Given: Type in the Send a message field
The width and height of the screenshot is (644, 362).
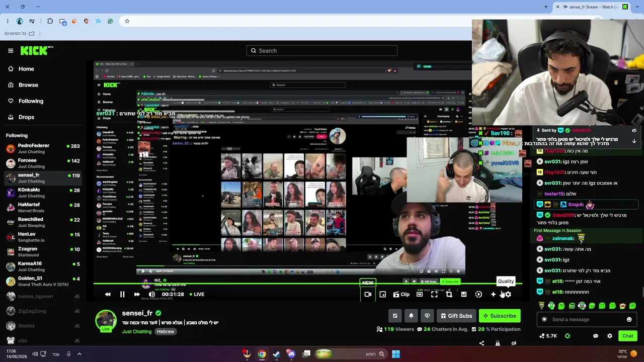Looking at the screenshot, I should [x=586, y=319].
